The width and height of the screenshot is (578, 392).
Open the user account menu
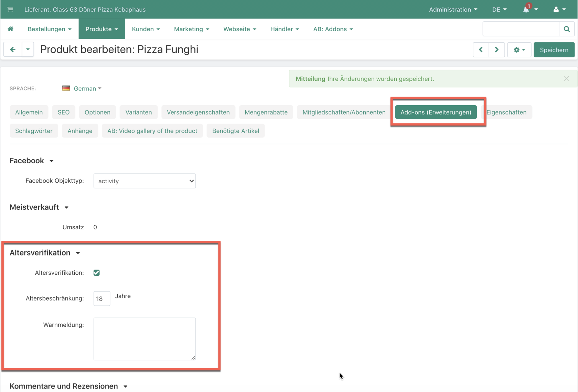click(x=559, y=9)
